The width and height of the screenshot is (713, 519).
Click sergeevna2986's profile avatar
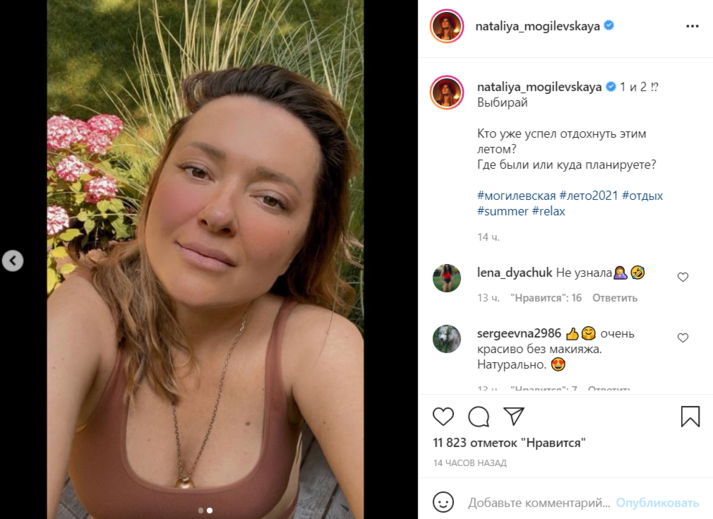tap(446, 339)
